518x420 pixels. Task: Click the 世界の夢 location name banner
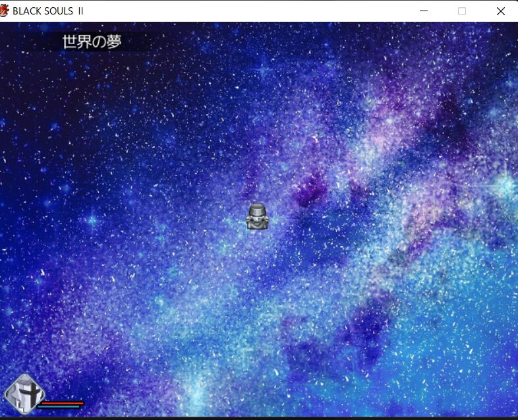92,42
